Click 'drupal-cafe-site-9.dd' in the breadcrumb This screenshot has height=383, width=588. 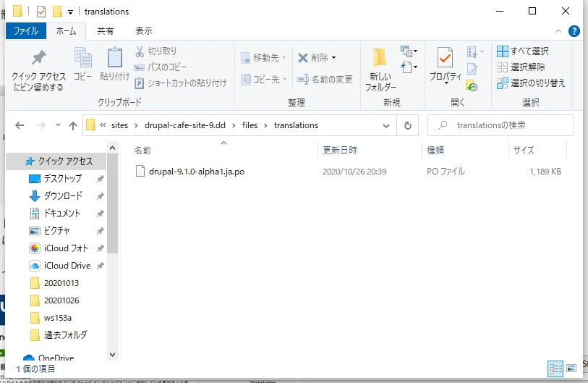pos(185,125)
